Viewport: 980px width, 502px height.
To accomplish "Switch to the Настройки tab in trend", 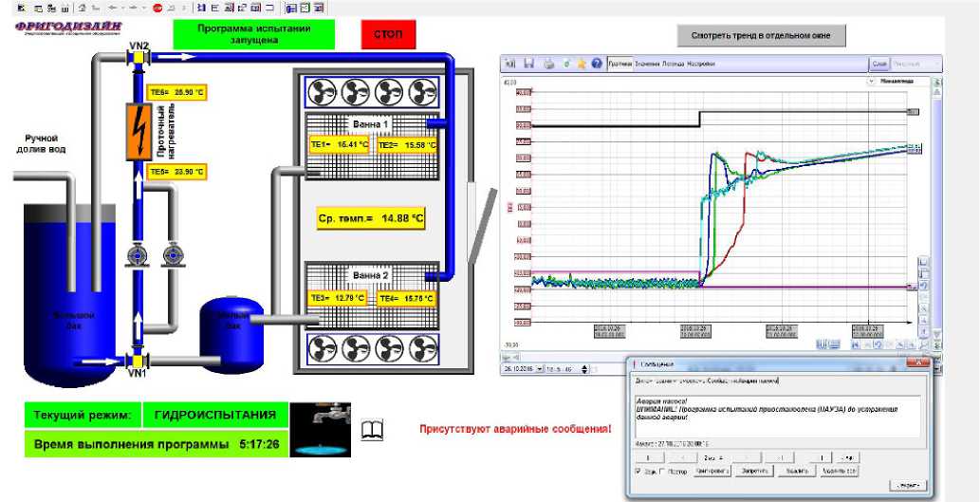I will click(701, 64).
